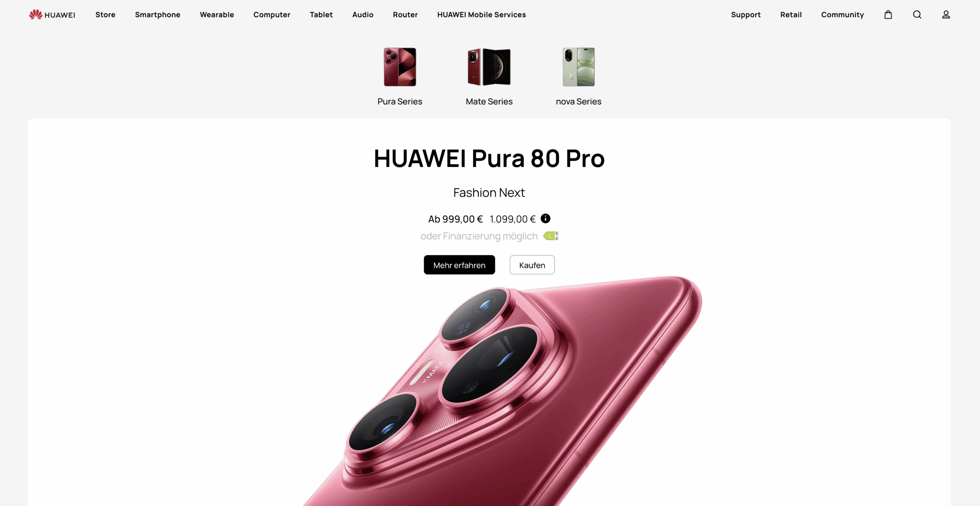Open the Store menu
Image resolution: width=980 pixels, height=506 pixels.
[105, 15]
